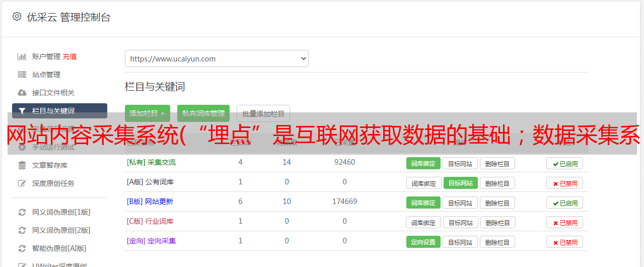Click the red 充值 link
Viewport: 644px width, 267px height.
tap(70, 56)
